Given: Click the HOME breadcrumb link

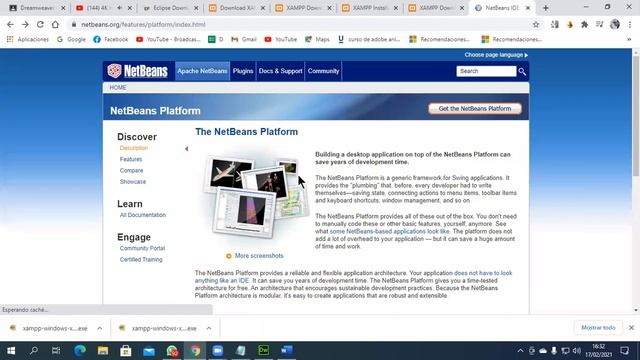Looking at the screenshot, I should [118, 88].
